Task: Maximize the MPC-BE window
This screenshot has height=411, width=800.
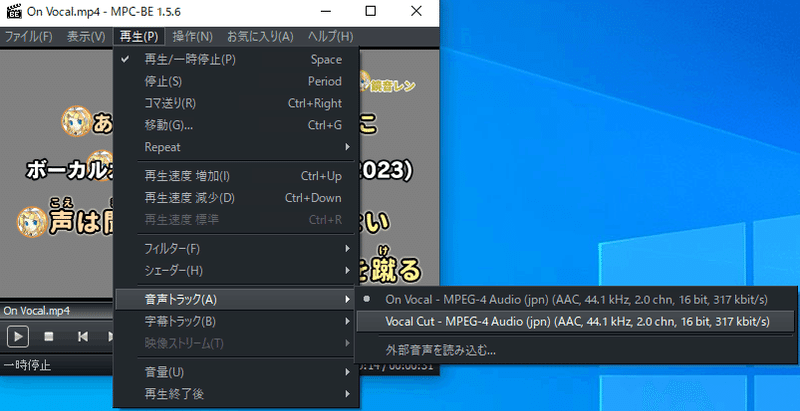Action: (371, 11)
